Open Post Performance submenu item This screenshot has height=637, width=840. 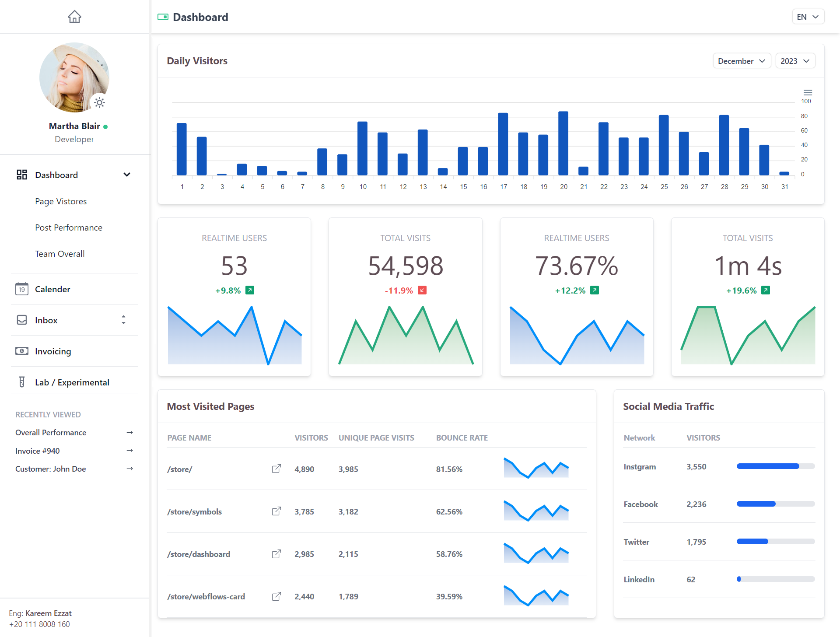coord(69,227)
